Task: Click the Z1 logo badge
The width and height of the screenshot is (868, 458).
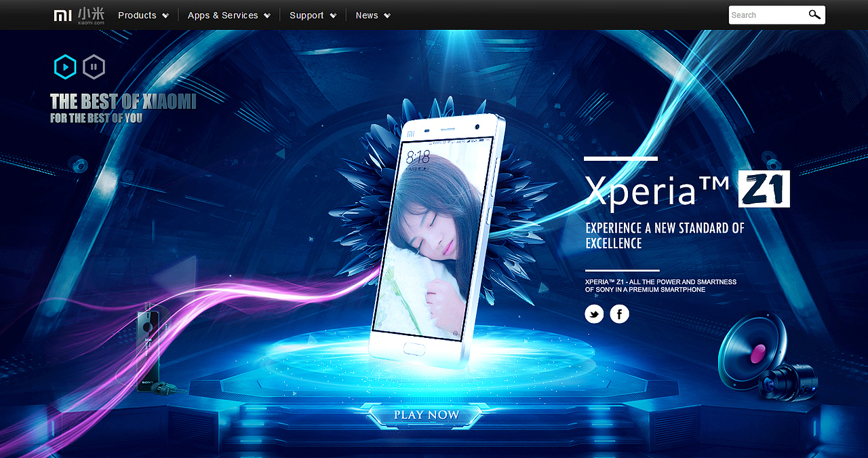Action: (764, 189)
